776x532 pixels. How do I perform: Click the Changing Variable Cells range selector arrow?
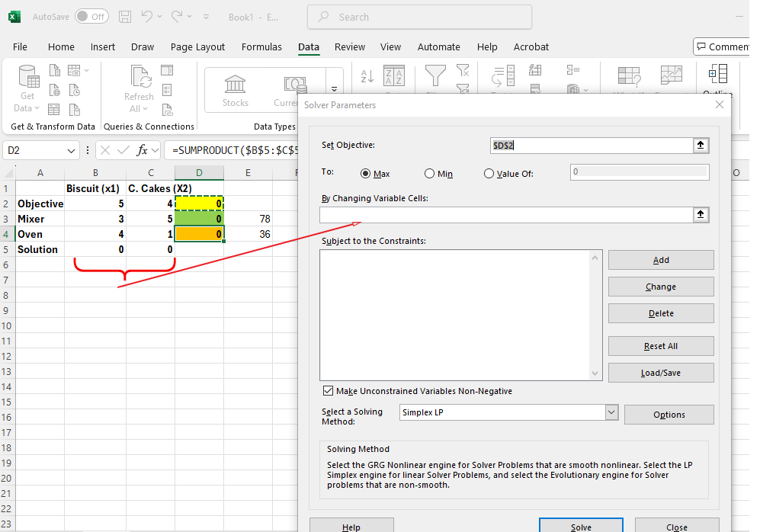click(701, 215)
